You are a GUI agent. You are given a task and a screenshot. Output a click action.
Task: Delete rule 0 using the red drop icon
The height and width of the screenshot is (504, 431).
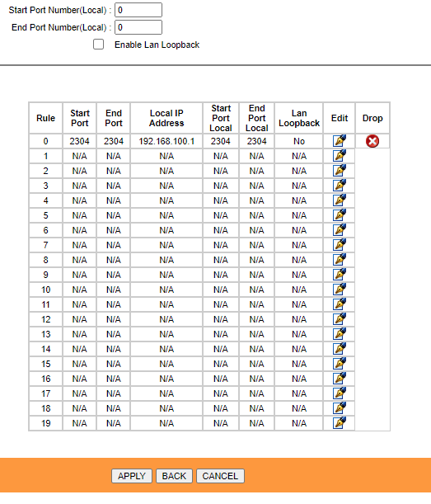pos(372,141)
